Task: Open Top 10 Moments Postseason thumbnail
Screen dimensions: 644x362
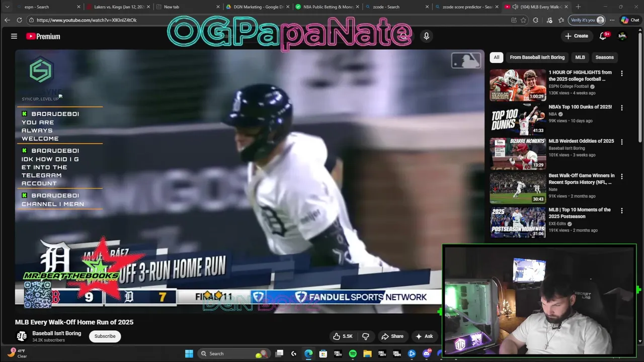Action: [x=518, y=222]
